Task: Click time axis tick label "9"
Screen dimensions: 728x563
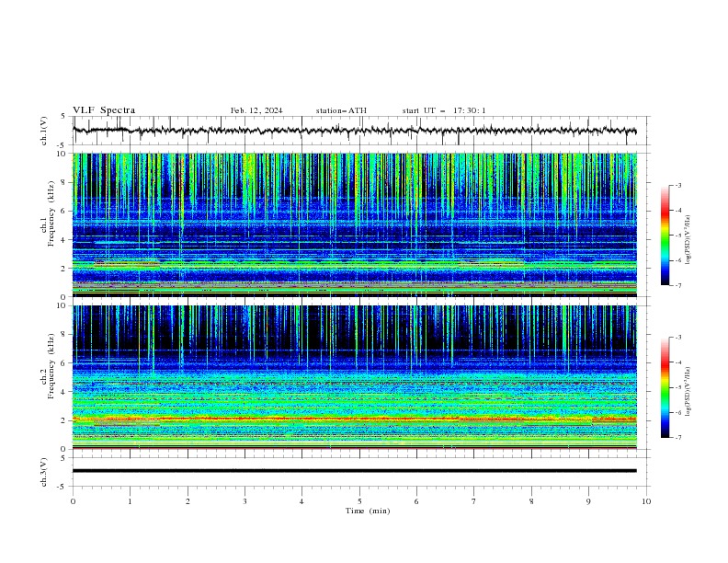Action: tap(588, 501)
